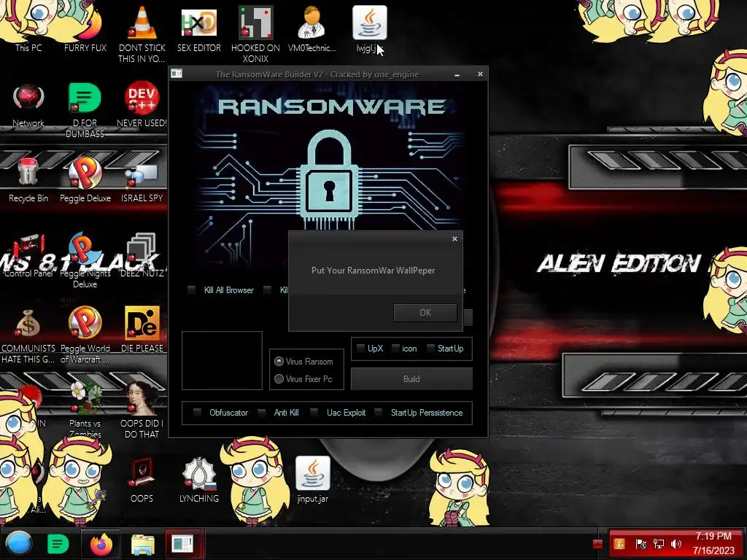Launch Firefox from the taskbar
Image resolution: width=747 pixels, height=560 pixels.
tap(101, 544)
